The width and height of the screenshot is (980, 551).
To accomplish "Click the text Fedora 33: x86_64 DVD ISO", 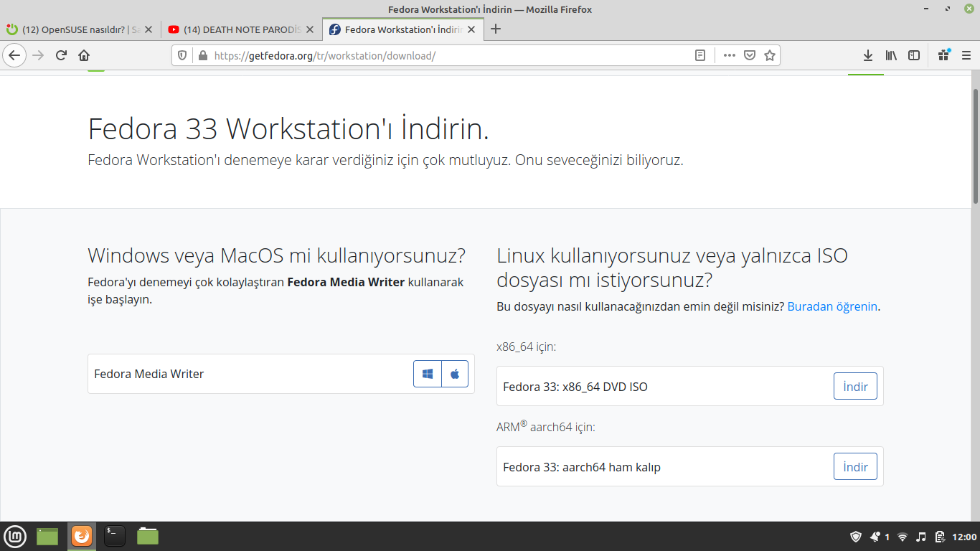I will 575,387.
